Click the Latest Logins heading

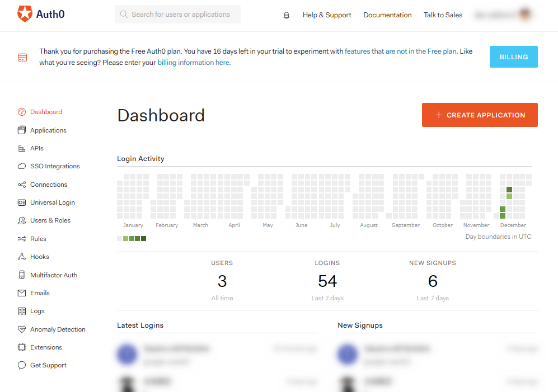[140, 325]
